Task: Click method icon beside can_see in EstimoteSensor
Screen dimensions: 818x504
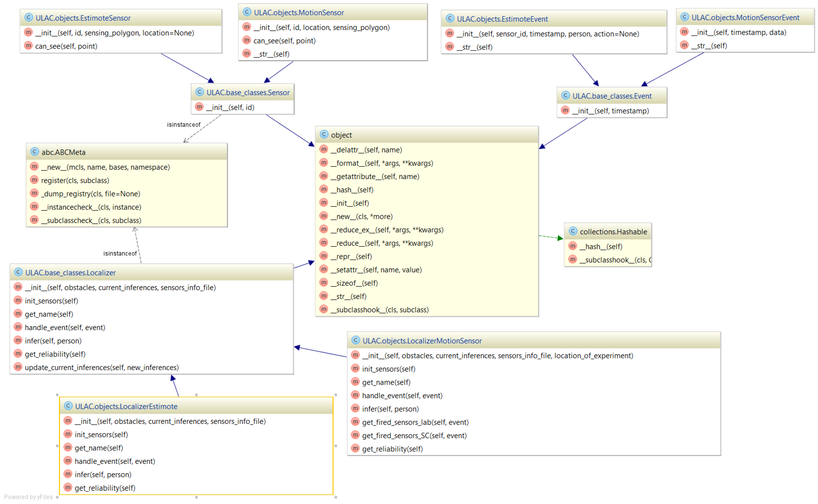Action: (28, 45)
